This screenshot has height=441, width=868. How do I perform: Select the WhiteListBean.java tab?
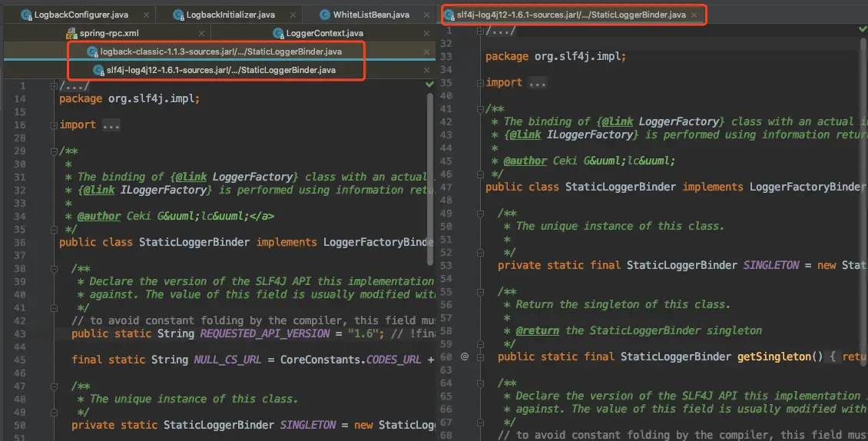point(371,15)
